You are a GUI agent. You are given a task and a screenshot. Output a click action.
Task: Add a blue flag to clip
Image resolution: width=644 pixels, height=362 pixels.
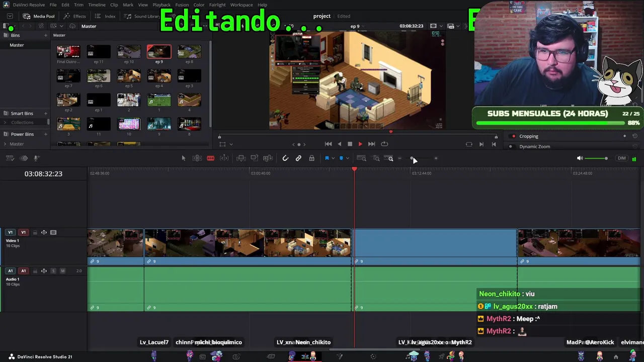tap(327, 158)
